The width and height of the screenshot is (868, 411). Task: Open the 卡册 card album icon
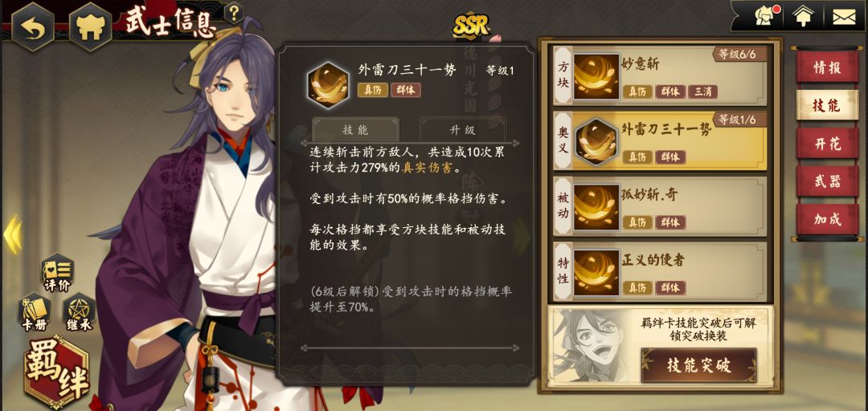click(34, 312)
